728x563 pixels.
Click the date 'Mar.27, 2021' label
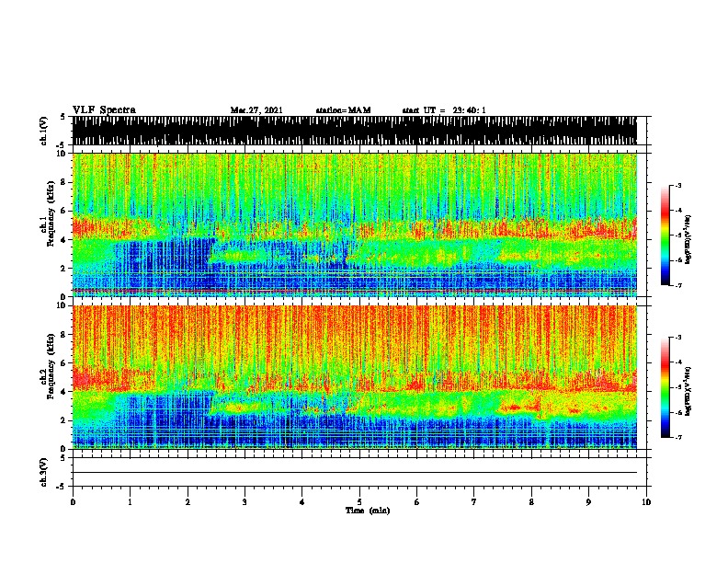pos(256,110)
